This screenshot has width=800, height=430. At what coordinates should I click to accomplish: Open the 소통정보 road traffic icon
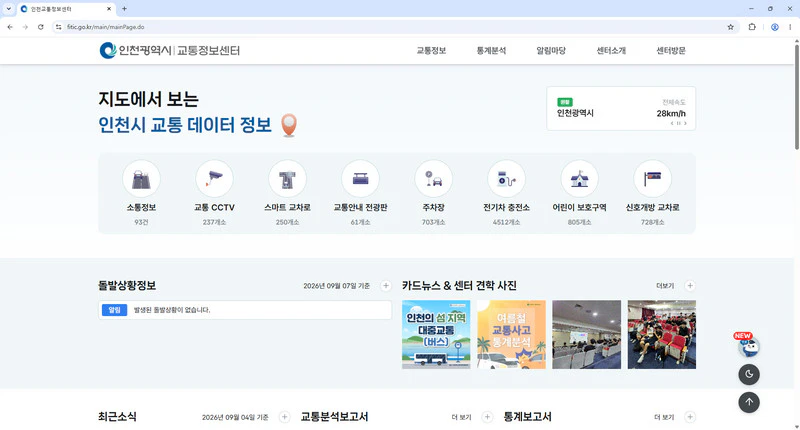(141, 179)
